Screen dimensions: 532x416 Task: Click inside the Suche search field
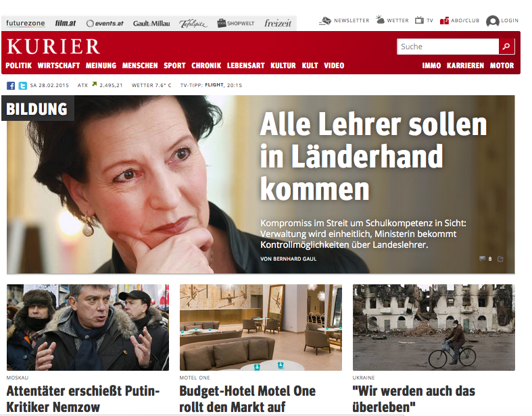tap(448, 47)
